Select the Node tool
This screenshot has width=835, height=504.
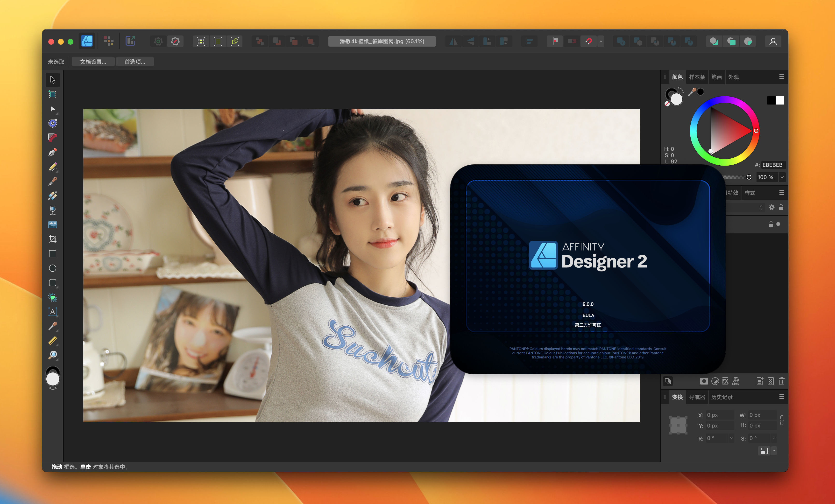point(53,109)
